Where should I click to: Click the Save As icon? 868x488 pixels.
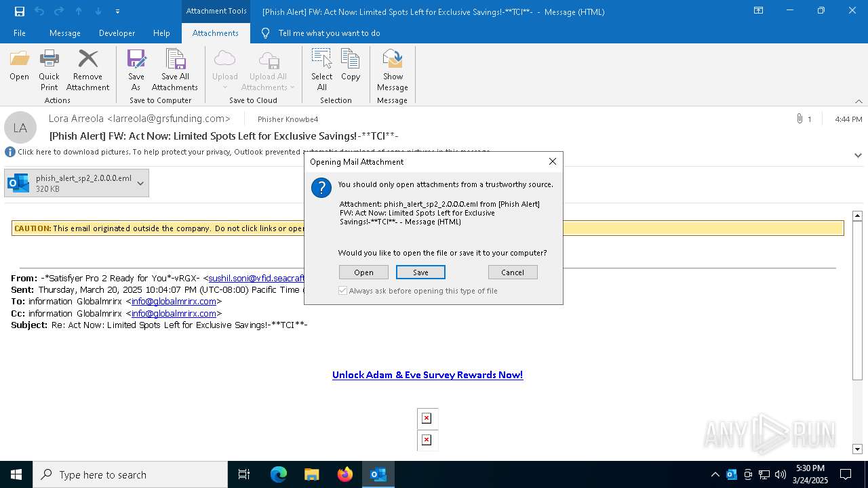136,70
